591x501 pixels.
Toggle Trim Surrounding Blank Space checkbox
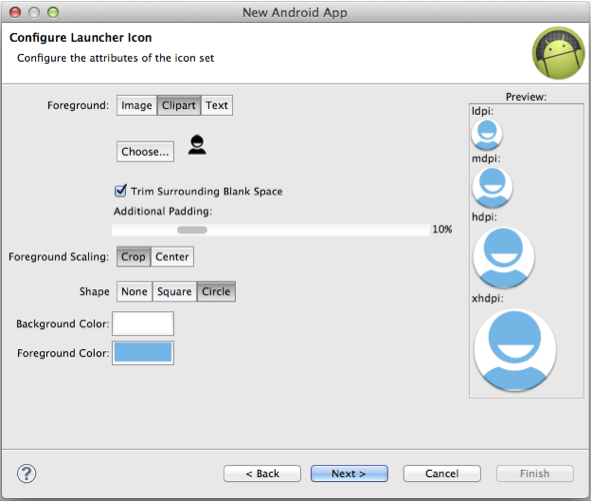point(121,191)
